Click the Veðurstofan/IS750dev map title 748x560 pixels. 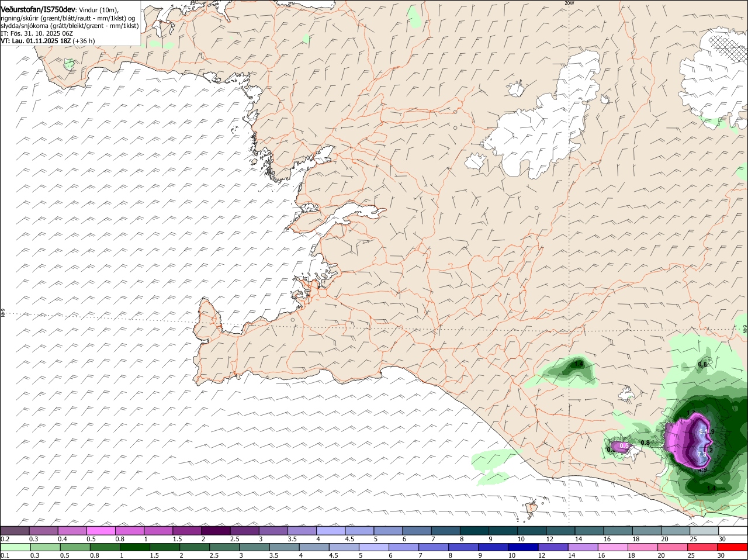coord(38,9)
